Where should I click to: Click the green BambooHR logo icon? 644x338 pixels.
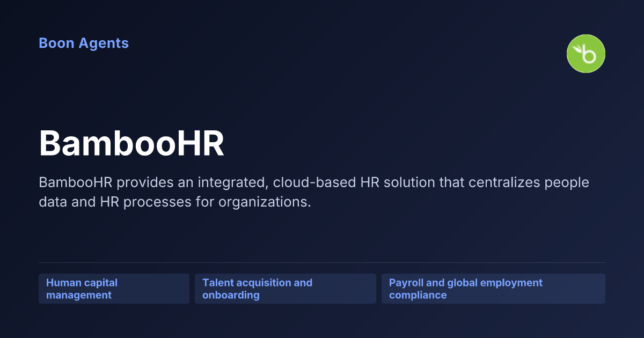coord(586,54)
